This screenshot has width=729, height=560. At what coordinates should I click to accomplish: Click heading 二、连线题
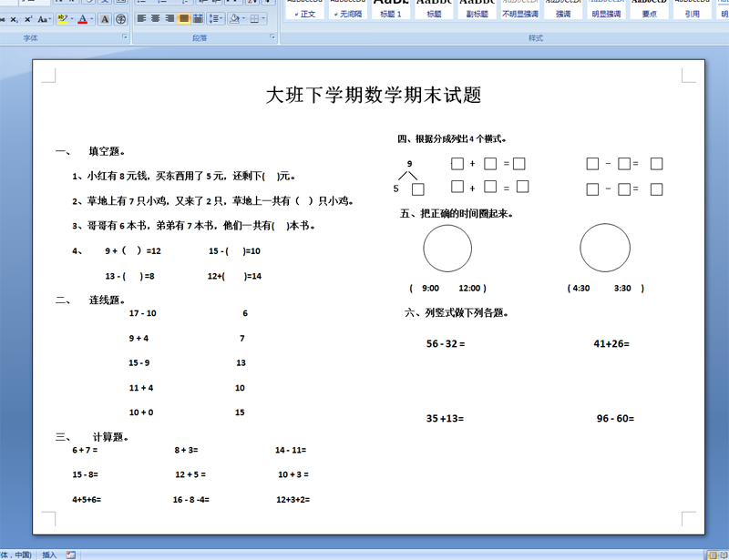[90, 300]
